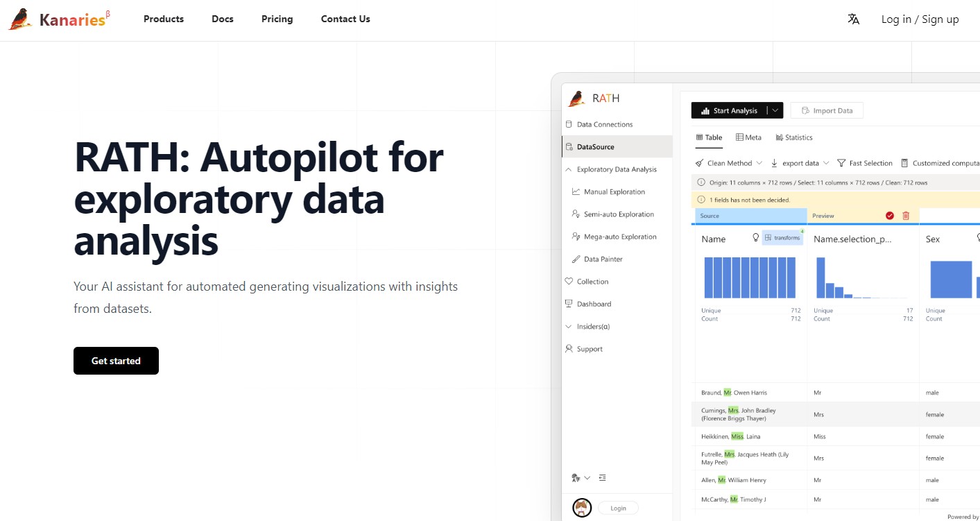
Task: Click the cat user avatar
Action: point(582,508)
